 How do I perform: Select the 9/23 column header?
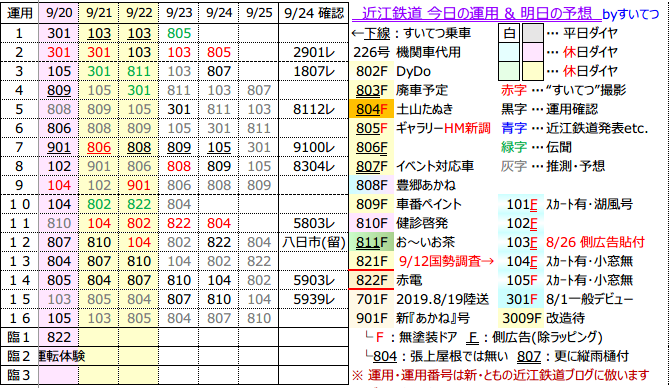pos(179,13)
